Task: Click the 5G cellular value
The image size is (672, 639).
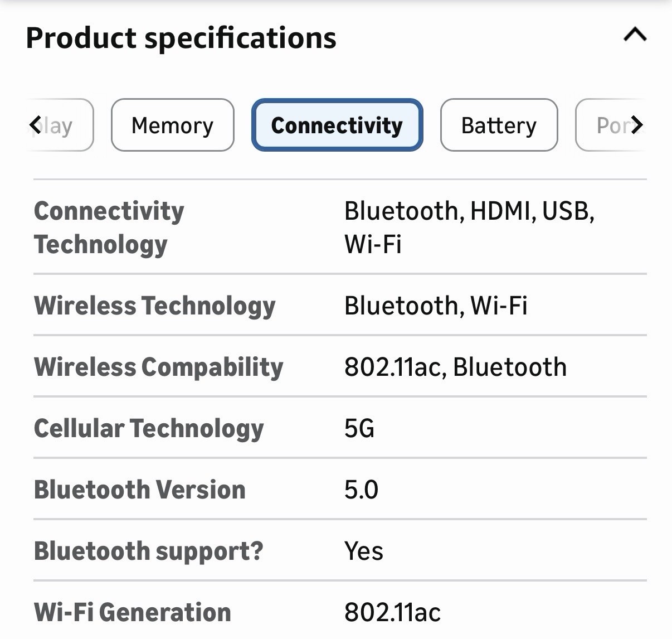Action: click(359, 428)
